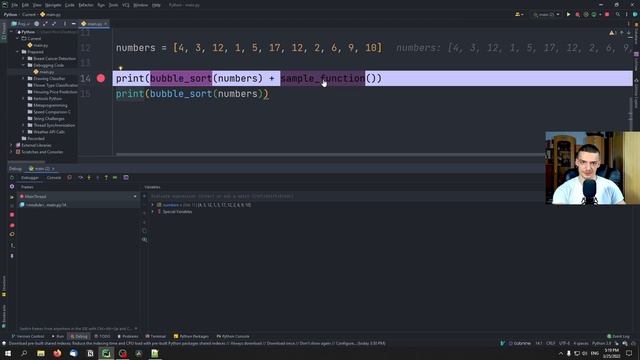Screen dimensions: 640x360
Task: Click the Step Into debug icon
Action: (89, 178)
